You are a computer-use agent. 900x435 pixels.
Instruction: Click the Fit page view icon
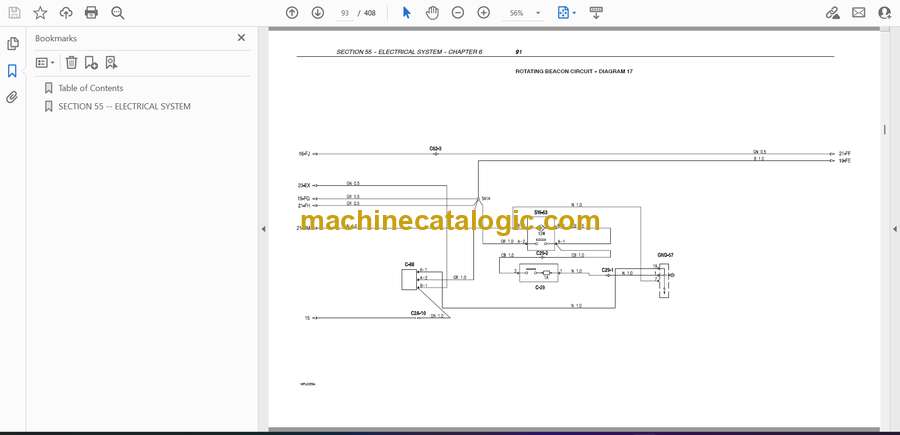(564, 13)
